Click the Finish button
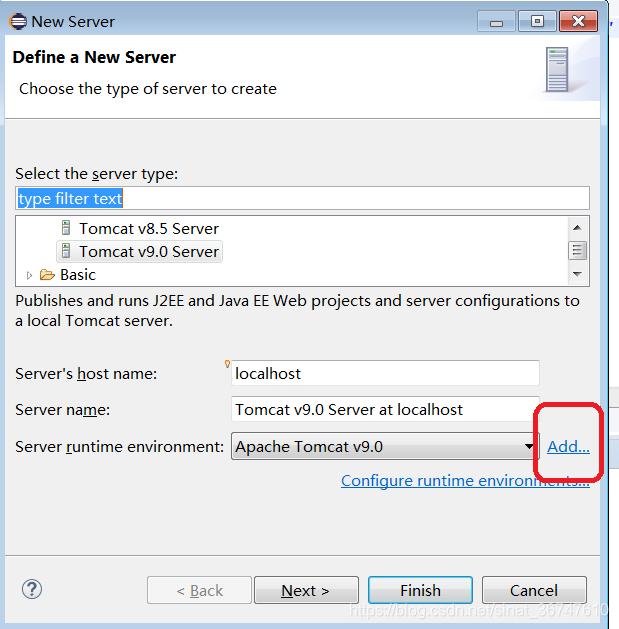Image resolution: width=619 pixels, height=629 pixels. pyautogui.click(x=420, y=590)
